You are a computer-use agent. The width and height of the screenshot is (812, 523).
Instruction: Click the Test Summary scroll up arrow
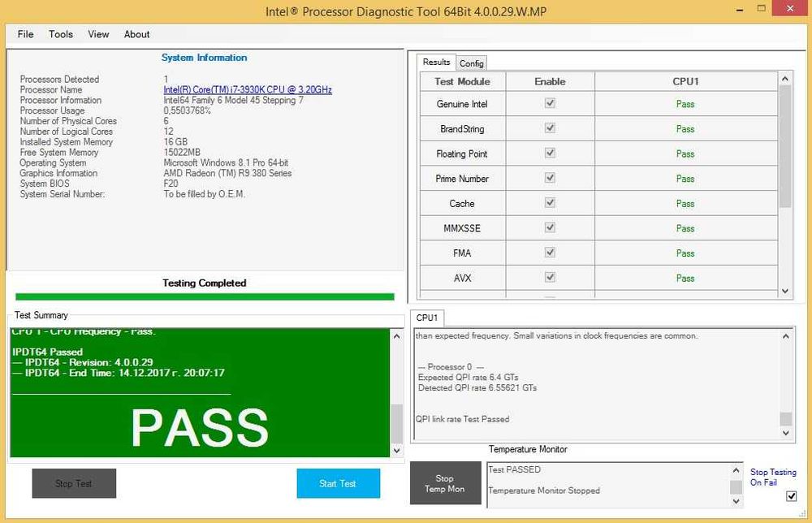397,336
